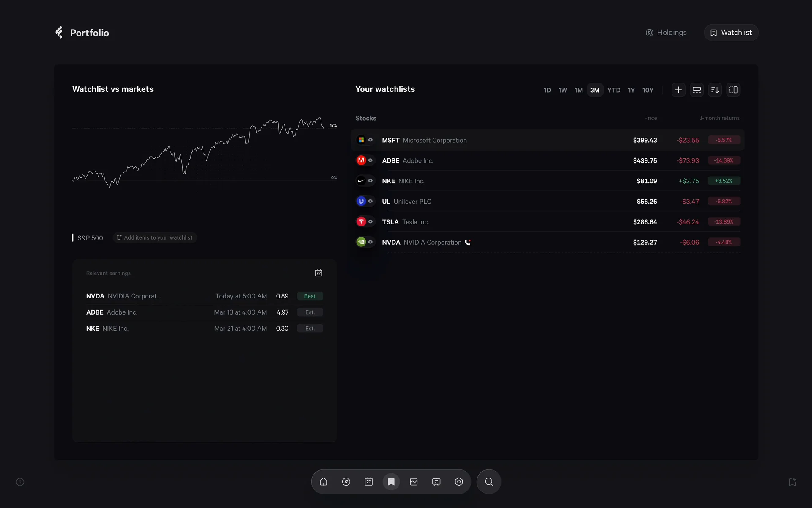Open the sort order dropdown icon

(x=715, y=90)
